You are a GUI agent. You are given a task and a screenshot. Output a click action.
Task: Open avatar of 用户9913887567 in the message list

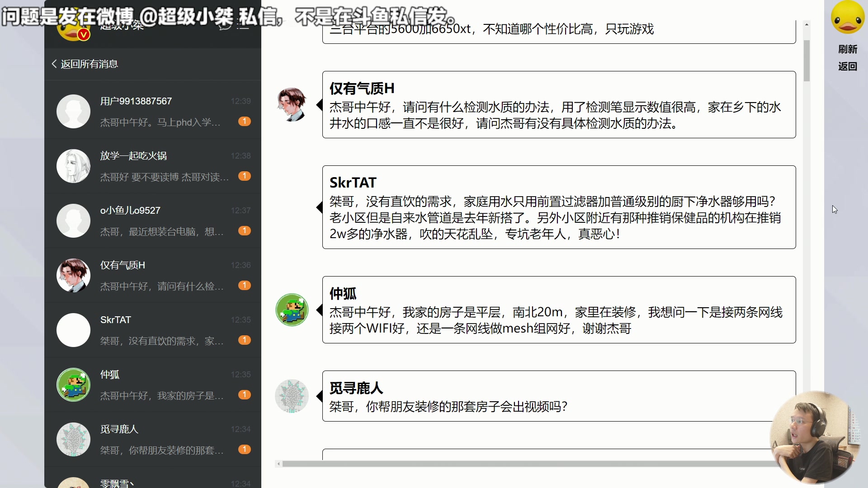[73, 111]
